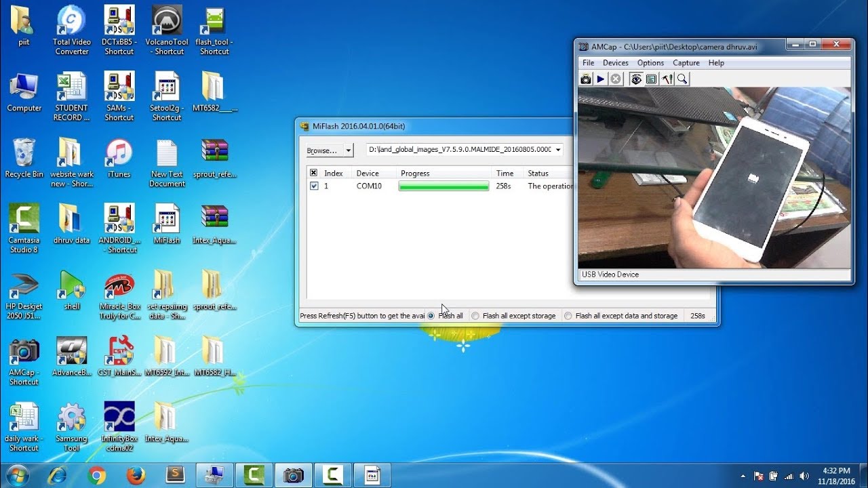Take a snapshot with AMCap camera icon

pyautogui.click(x=586, y=79)
